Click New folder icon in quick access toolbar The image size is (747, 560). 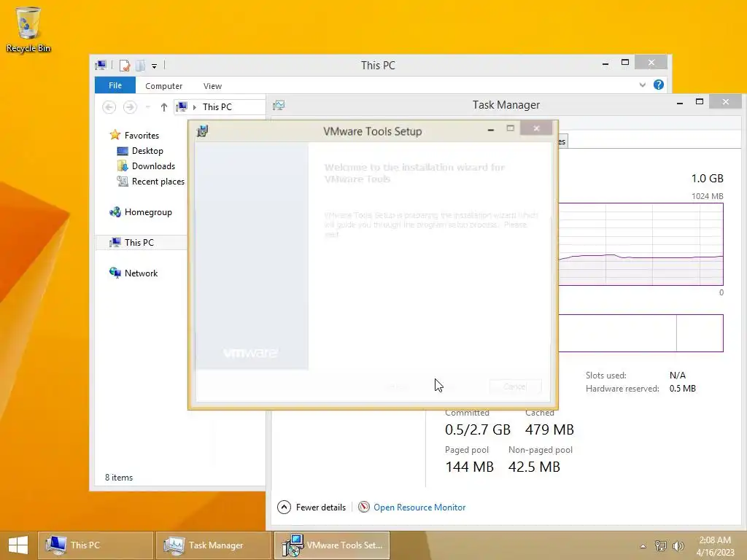tap(141, 66)
